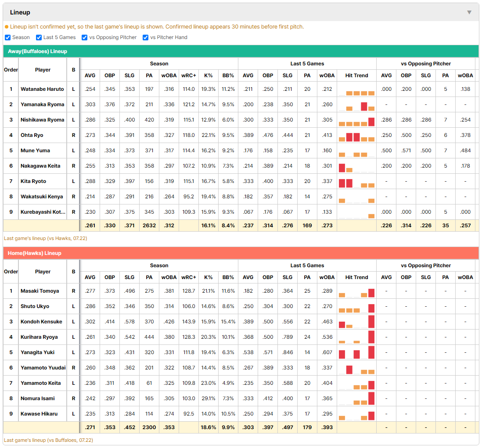Click Kita Ryoto's hit trend bars

(x=356, y=182)
